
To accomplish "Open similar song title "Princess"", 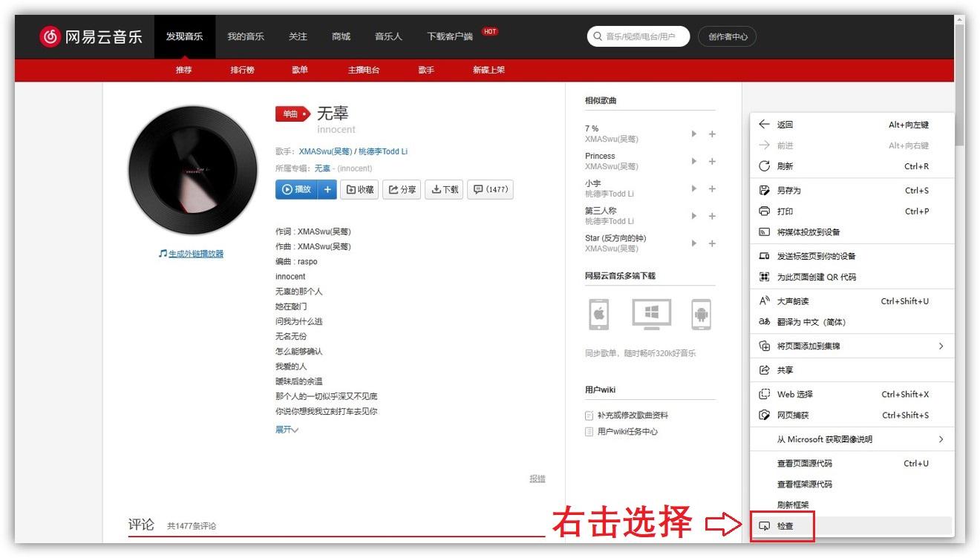I will click(x=600, y=157).
